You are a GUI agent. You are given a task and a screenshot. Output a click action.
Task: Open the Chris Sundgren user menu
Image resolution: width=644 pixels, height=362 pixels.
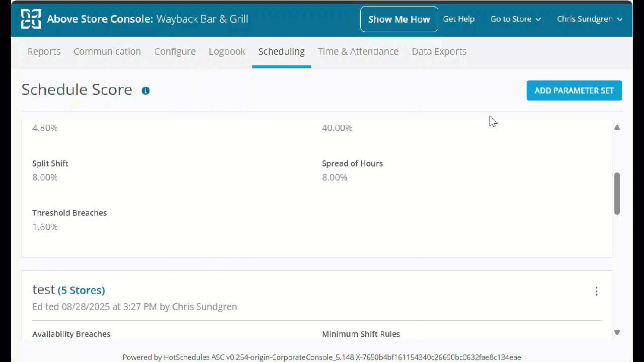pyautogui.click(x=589, y=19)
